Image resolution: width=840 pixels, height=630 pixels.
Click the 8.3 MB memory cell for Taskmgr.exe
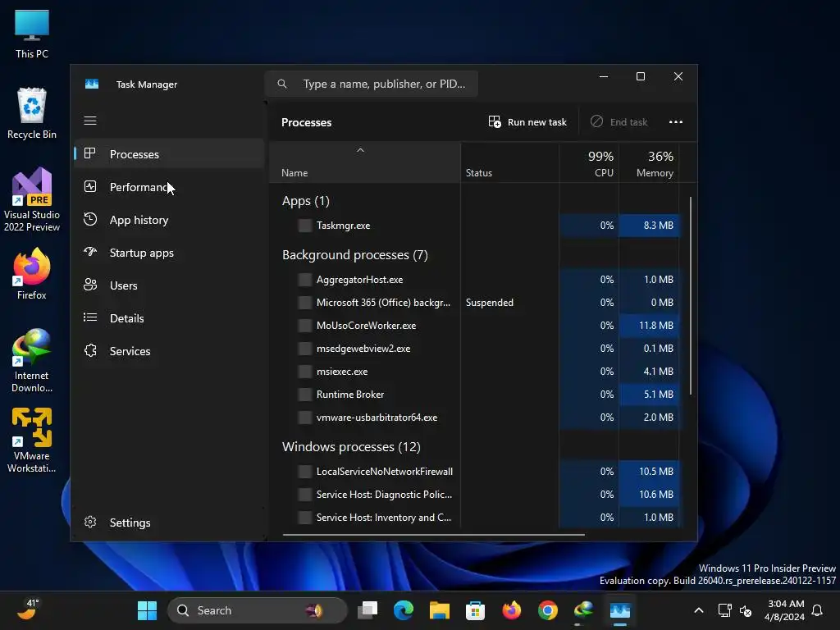pos(650,226)
